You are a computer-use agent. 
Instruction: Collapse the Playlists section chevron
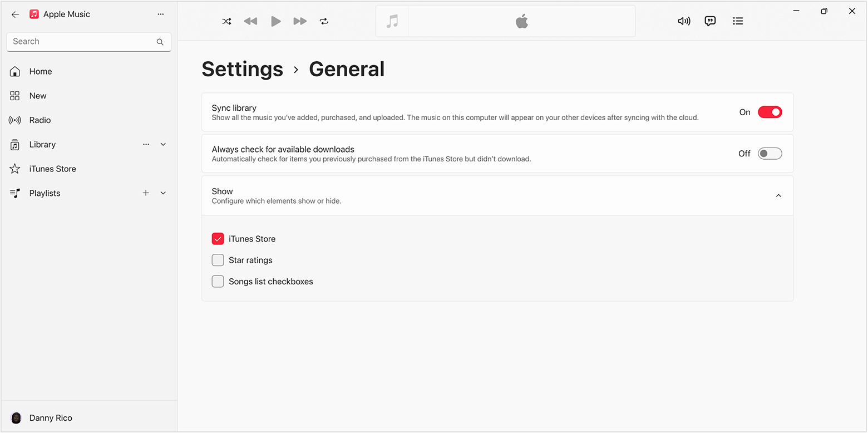coord(163,193)
